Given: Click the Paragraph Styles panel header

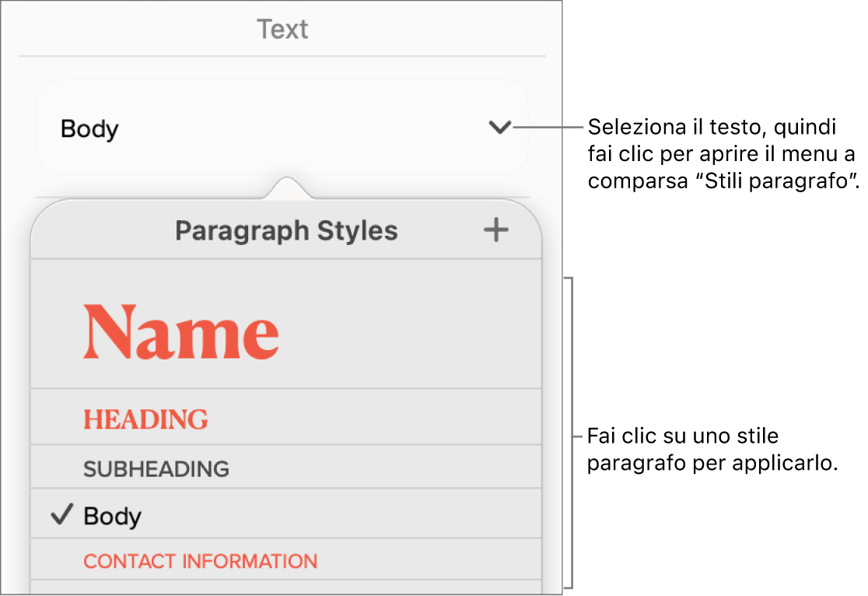Looking at the screenshot, I should [x=286, y=230].
